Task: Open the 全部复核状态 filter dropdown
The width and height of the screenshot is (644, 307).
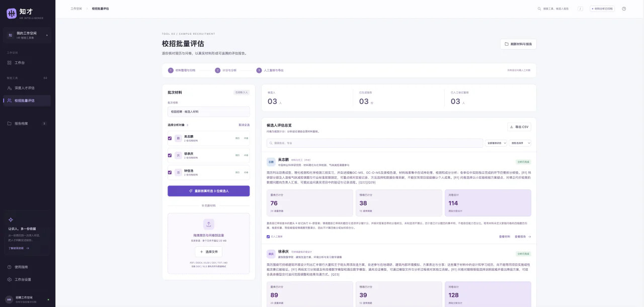Action: 496,143
